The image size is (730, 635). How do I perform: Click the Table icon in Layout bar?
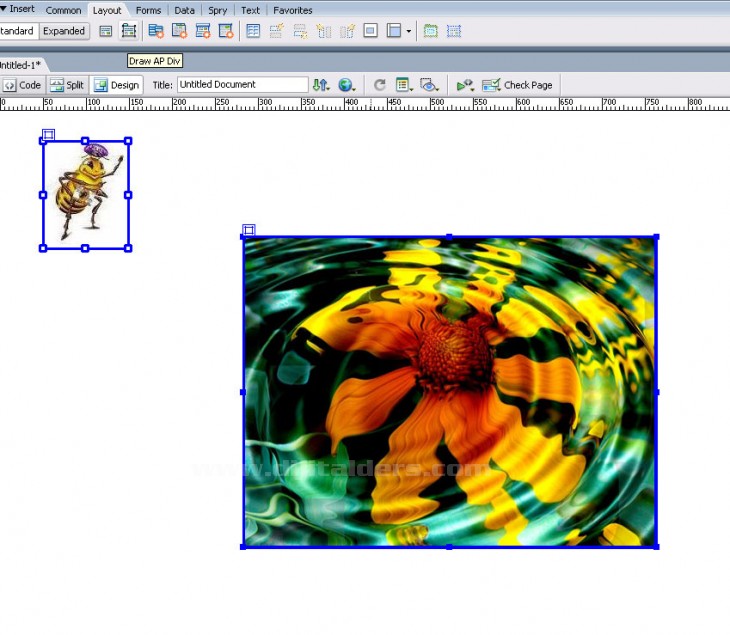pos(253,31)
